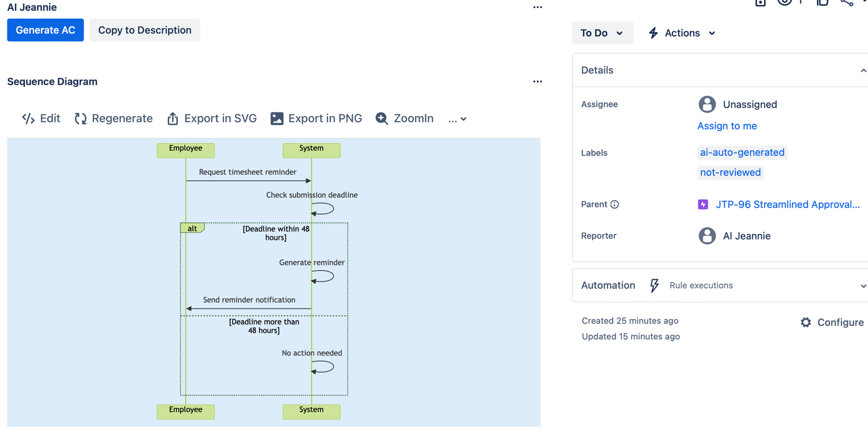Open the ai-auto-generated label
868x437 pixels.
click(x=742, y=152)
